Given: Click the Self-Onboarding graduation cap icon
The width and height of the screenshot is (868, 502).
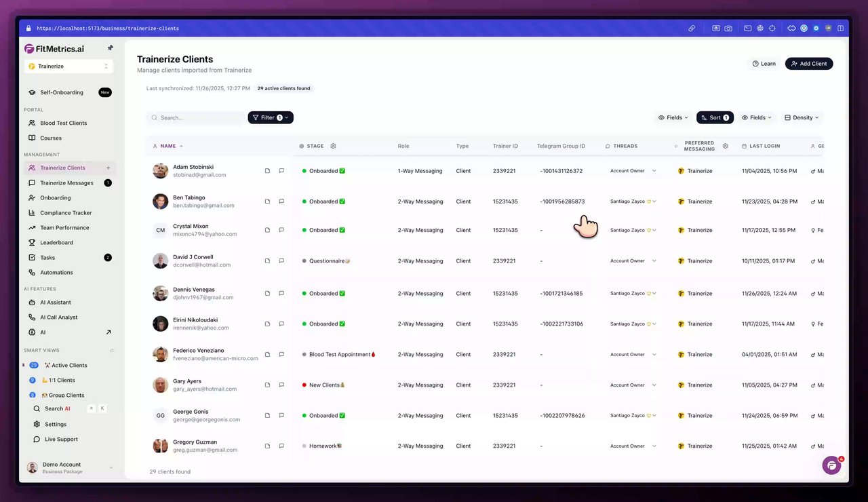Looking at the screenshot, I should 33,92.
